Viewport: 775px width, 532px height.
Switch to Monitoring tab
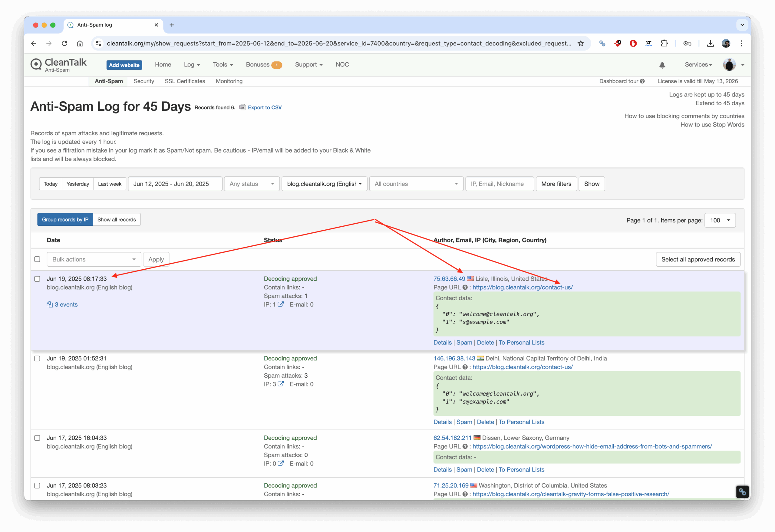[229, 81]
